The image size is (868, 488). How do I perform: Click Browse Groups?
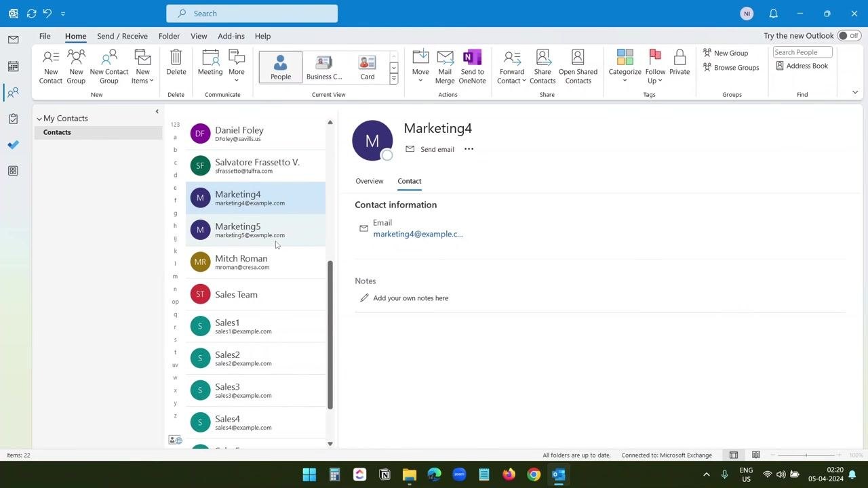coord(731,67)
